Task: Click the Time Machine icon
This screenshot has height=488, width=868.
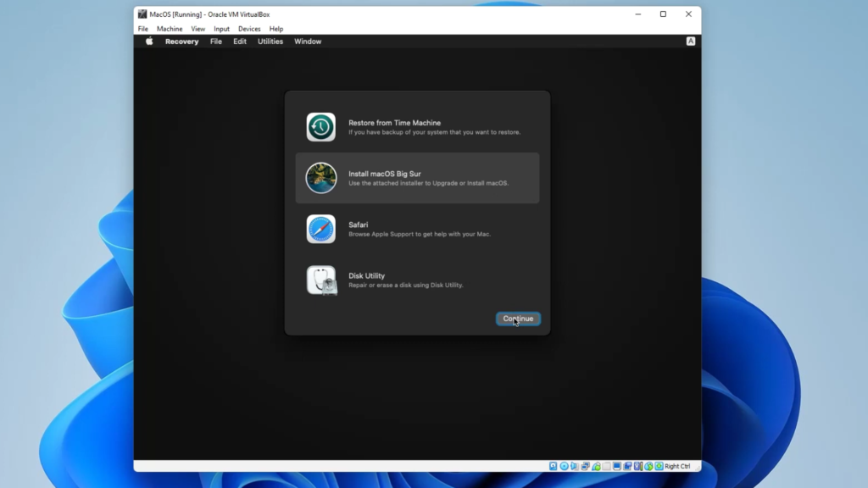Action: [321, 127]
